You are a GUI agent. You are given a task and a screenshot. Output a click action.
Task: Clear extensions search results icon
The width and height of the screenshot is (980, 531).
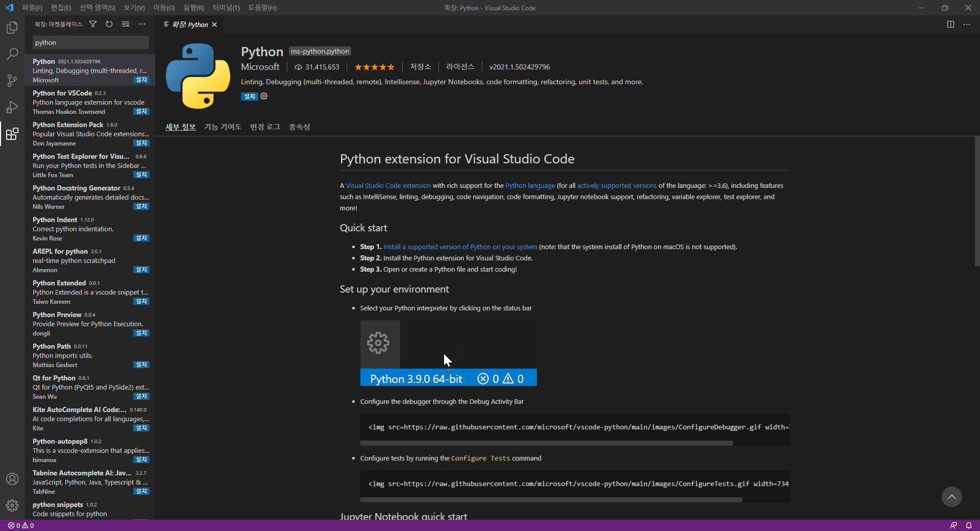(126, 24)
